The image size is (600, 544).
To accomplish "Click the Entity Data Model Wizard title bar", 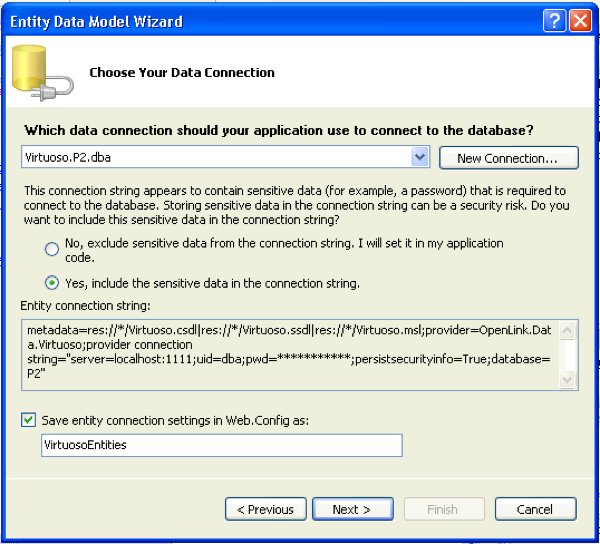I will 250,20.
